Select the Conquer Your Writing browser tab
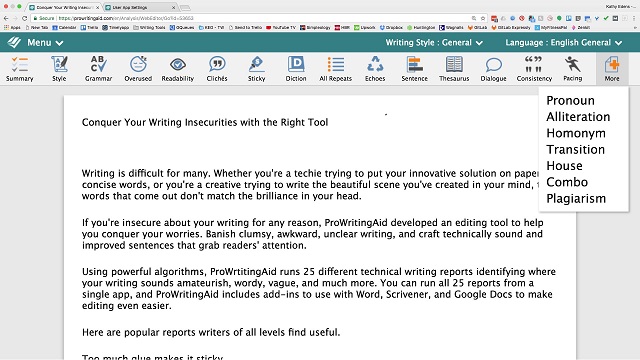Image resolution: width=640 pixels, height=360 pixels. 63,7
